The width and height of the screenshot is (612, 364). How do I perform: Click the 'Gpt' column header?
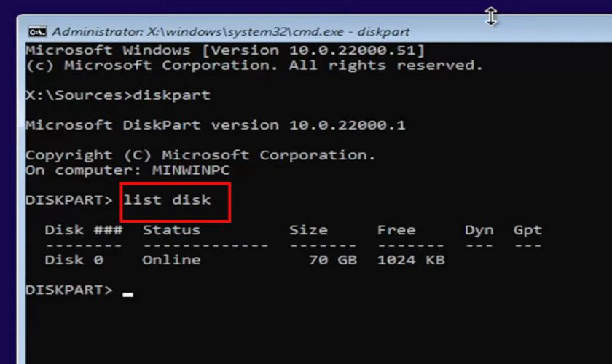pyautogui.click(x=527, y=230)
